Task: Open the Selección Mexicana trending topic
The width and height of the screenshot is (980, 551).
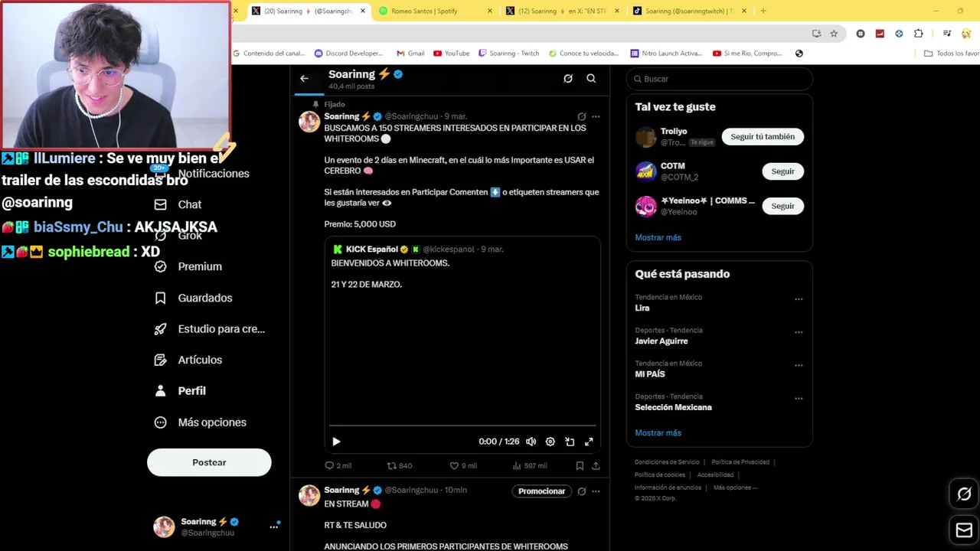Action: [673, 407]
